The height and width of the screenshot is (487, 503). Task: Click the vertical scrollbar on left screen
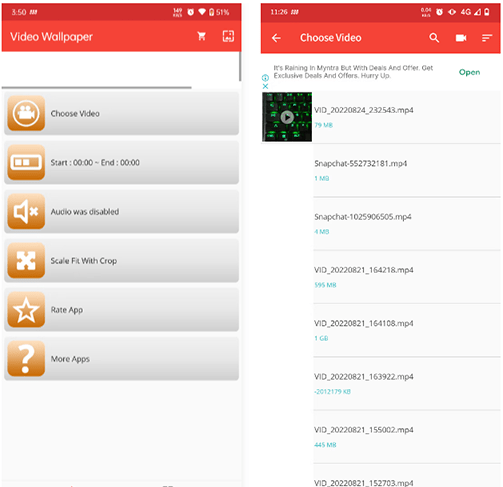click(x=240, y=66)
